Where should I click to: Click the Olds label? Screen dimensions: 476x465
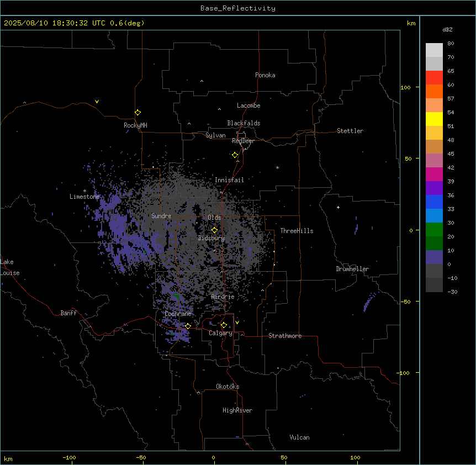coord(214,218)
